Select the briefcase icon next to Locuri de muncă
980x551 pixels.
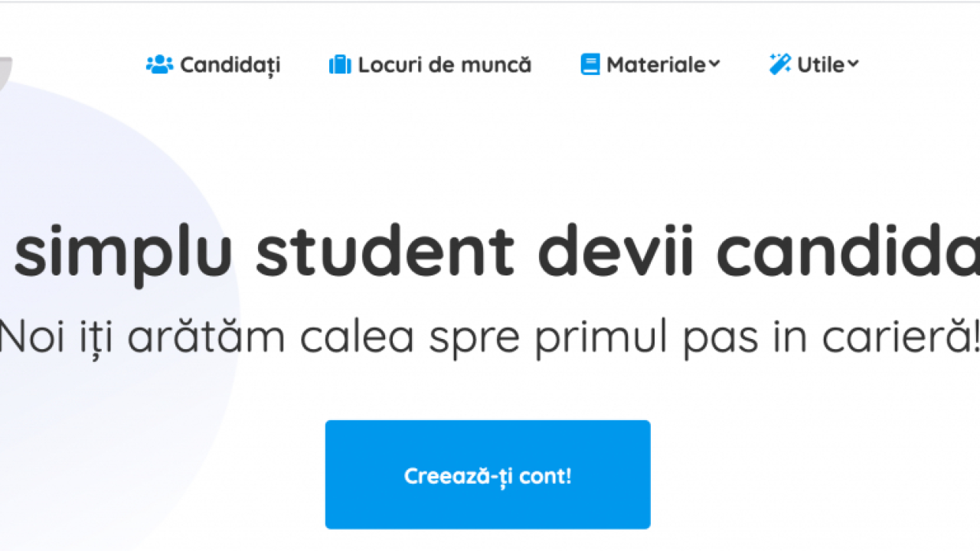[340, 64]
